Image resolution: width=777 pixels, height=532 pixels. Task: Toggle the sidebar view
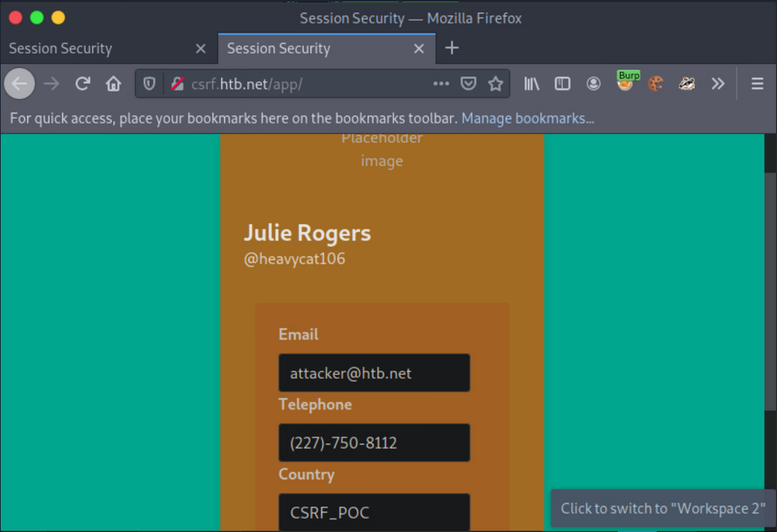563,84
